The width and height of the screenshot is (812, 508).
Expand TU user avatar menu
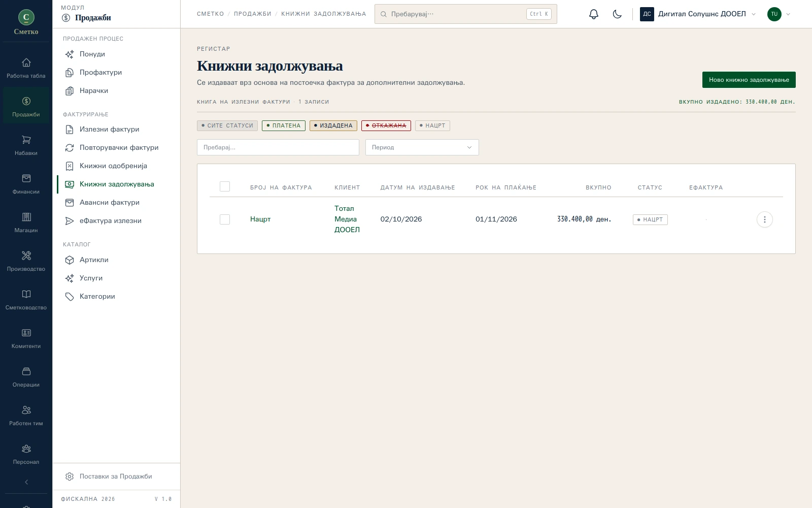coord(779,14)
